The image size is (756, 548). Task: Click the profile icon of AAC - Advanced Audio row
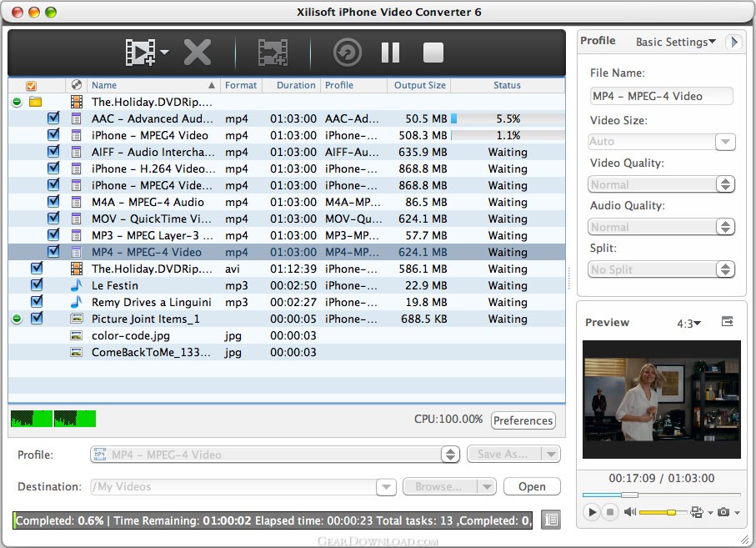click(x=76, y=118)
